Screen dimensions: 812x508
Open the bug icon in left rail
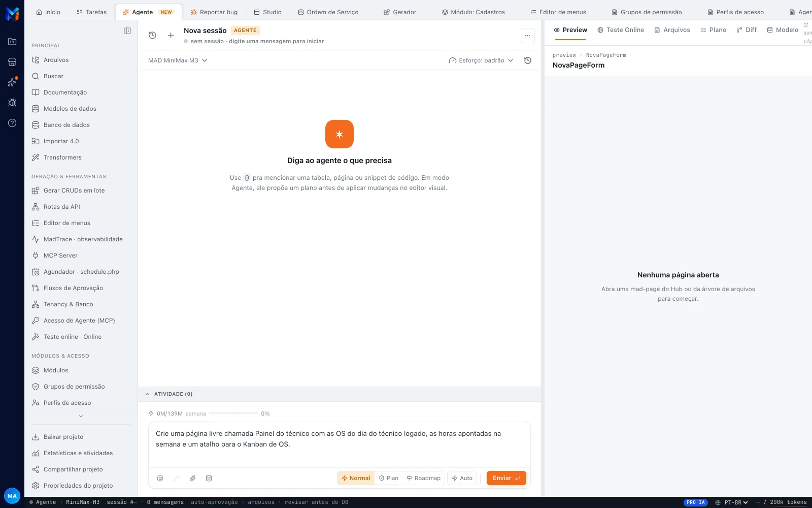[12, 103]
